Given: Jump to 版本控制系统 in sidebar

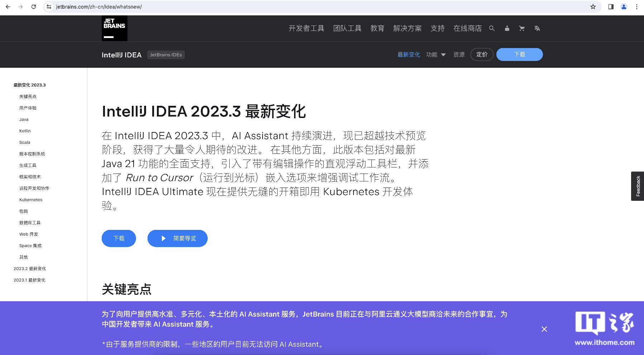Looking at the screenshot, I should point(32,154).
